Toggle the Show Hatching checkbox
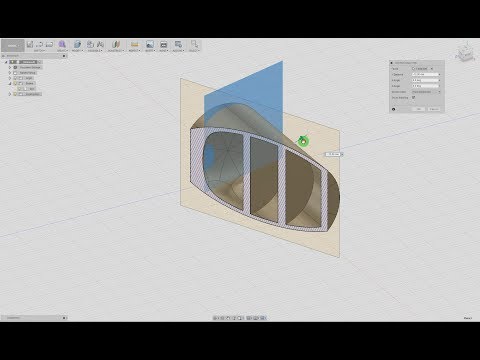 coord(414,97)
